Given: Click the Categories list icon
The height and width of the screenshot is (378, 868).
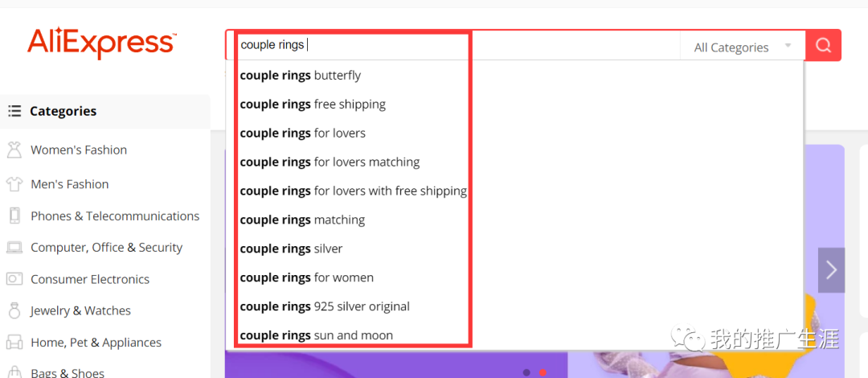Looking at the screenshot, I should (x=14, y=111).
